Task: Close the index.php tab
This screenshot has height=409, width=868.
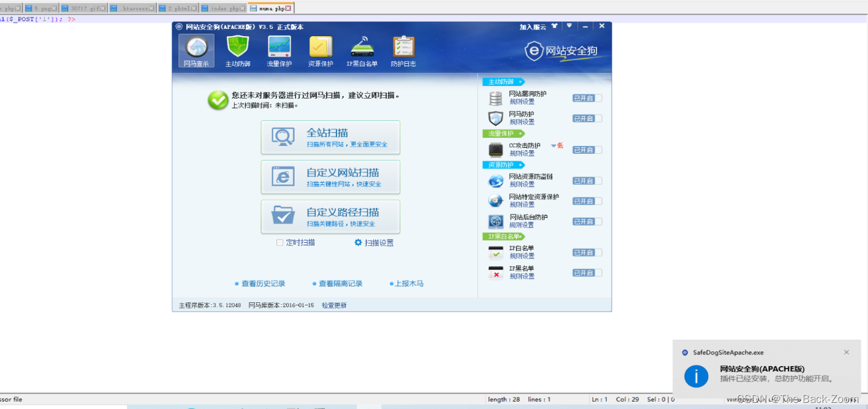Action: click(242, 9)
